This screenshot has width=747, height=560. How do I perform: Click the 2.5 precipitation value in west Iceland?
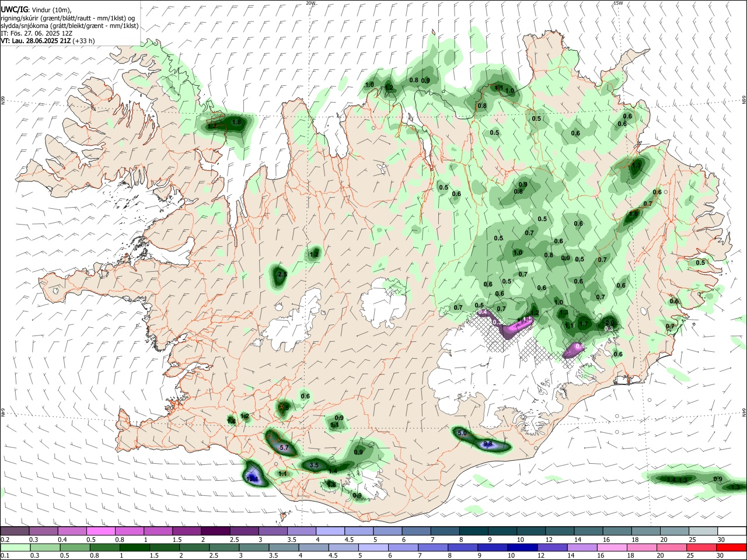282,274
